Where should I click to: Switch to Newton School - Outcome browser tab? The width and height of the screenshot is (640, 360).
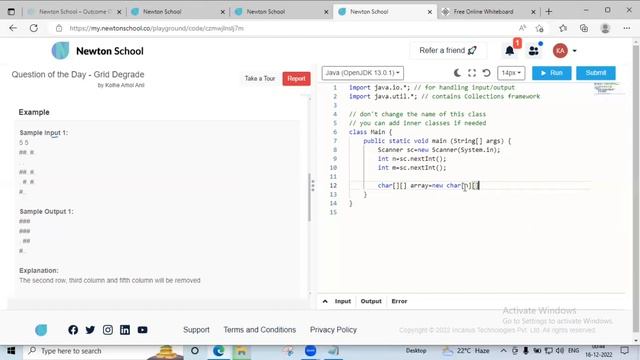(x=74, y=12)
